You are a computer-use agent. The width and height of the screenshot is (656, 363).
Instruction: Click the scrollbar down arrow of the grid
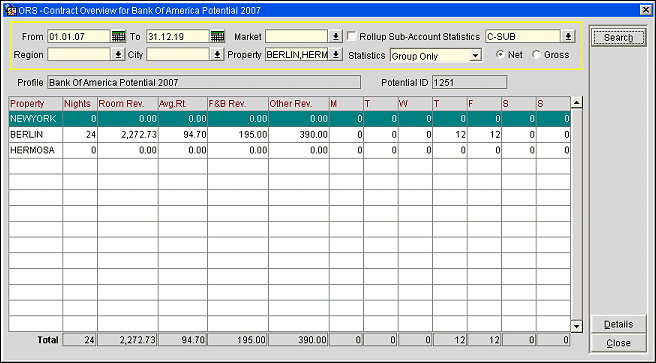[x=577, y=327]
